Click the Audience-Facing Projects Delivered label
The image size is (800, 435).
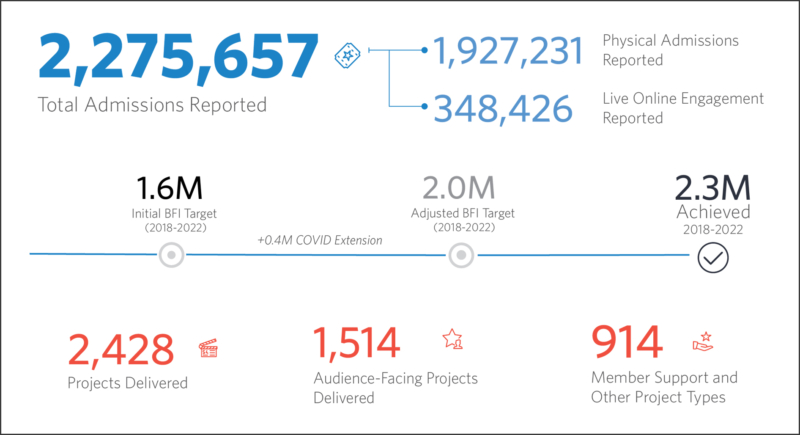(x=396, y=388)
